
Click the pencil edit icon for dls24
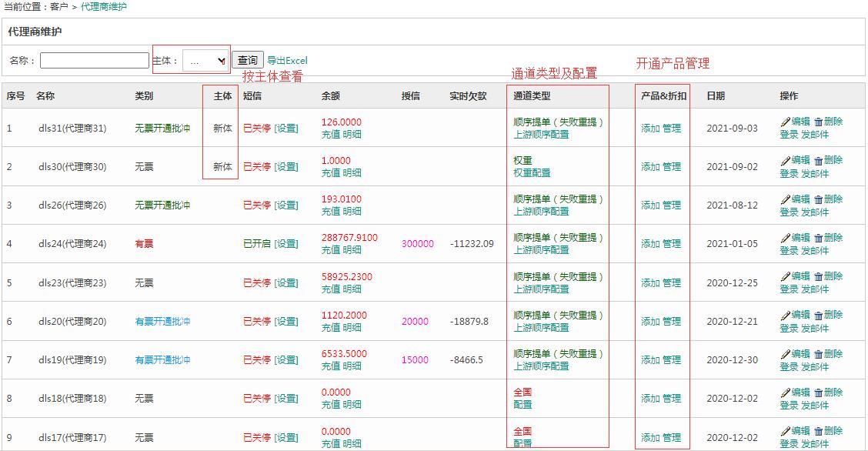point(786,238)
